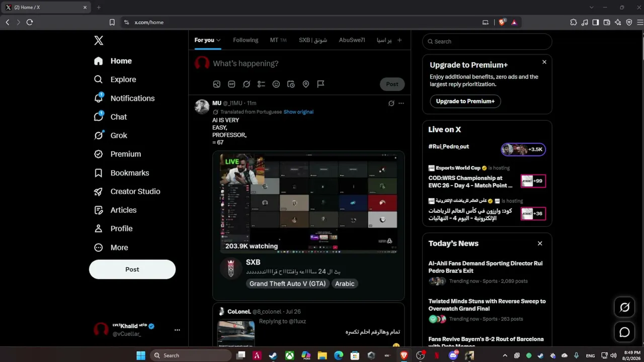Tag a location in the post
Screen dimensions: 644x362
[x=306, y=84]
